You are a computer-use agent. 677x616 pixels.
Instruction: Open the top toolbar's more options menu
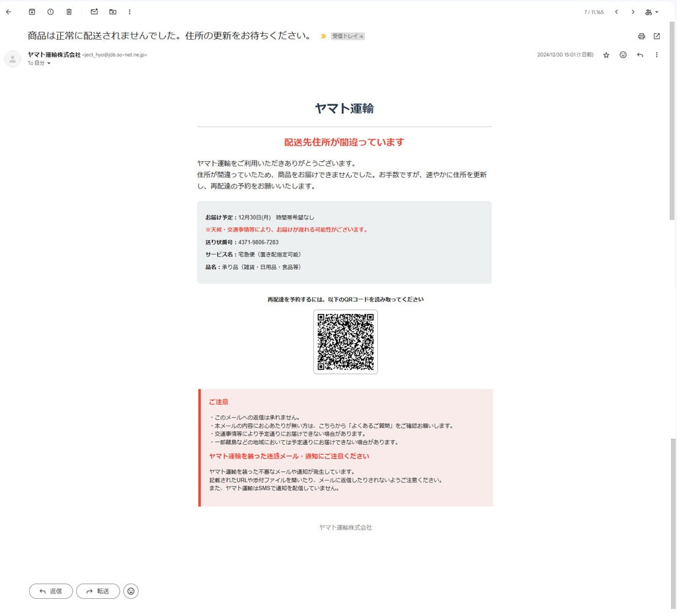point(130,12)
